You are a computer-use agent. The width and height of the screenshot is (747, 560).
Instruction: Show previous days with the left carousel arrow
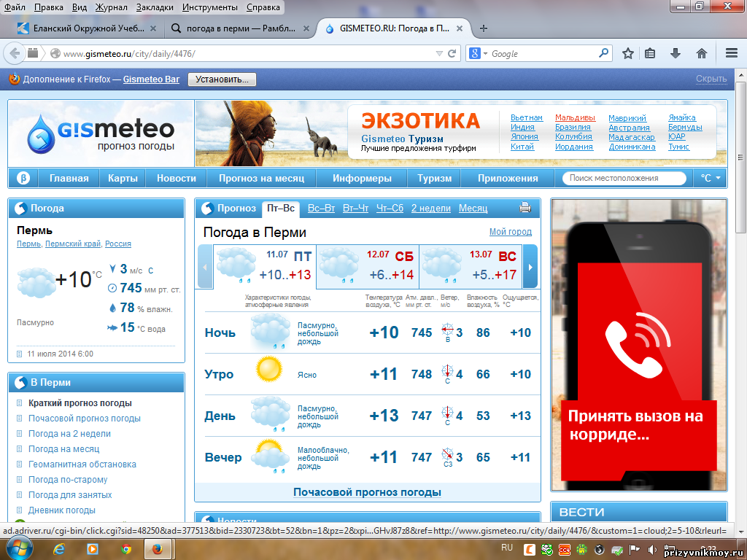point(205,267)
